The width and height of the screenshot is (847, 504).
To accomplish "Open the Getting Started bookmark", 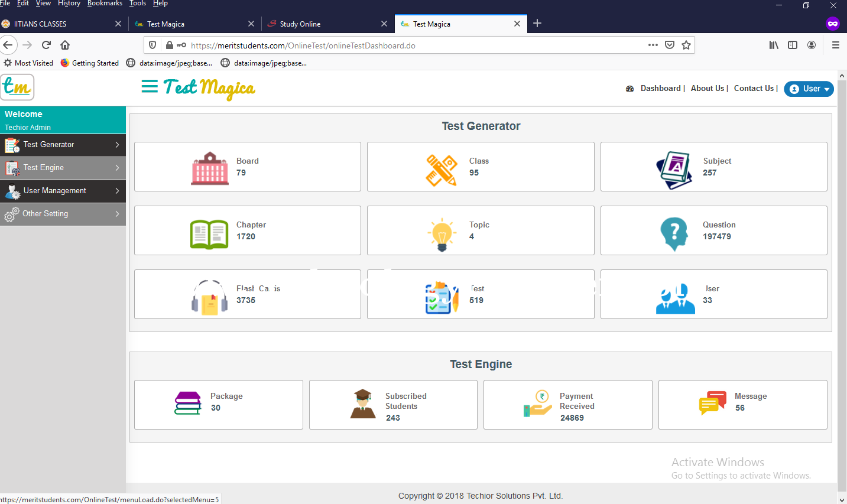I will coord(90,63).
